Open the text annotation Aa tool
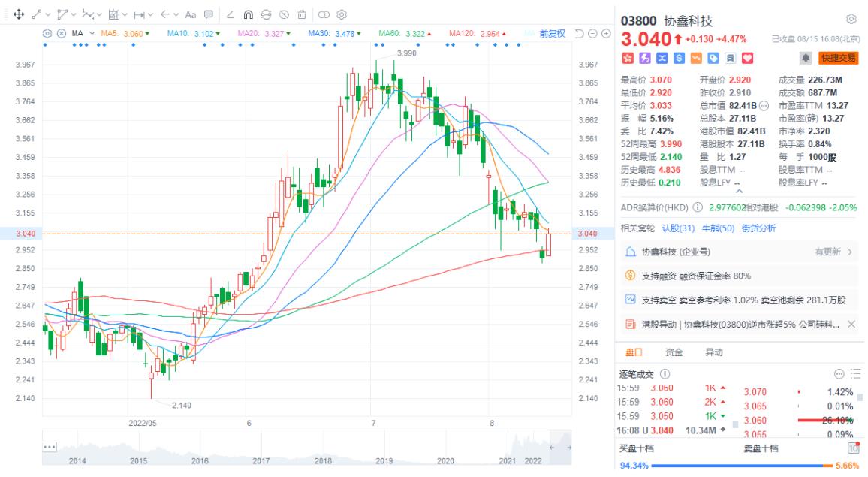This screenshot has width=868, height=477. click(x=190, y=14)
